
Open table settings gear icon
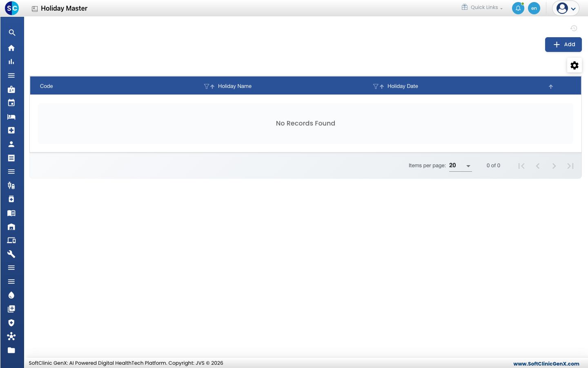[x=575, y=65]
